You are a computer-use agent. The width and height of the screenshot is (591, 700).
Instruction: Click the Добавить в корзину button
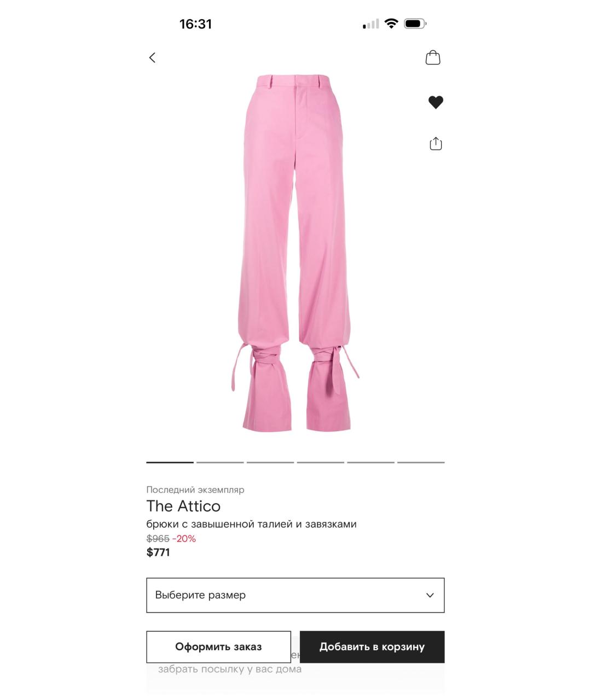tap(372, 647)
